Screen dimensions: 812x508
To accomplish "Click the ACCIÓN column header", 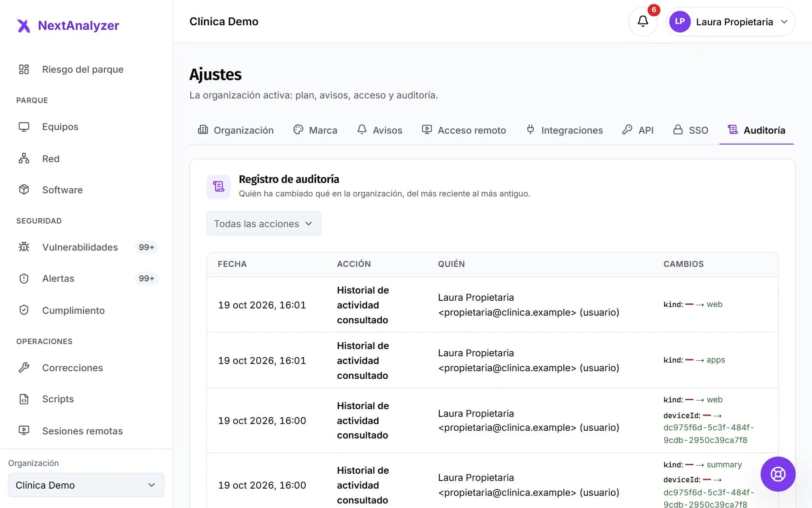I will pos(354,264).
